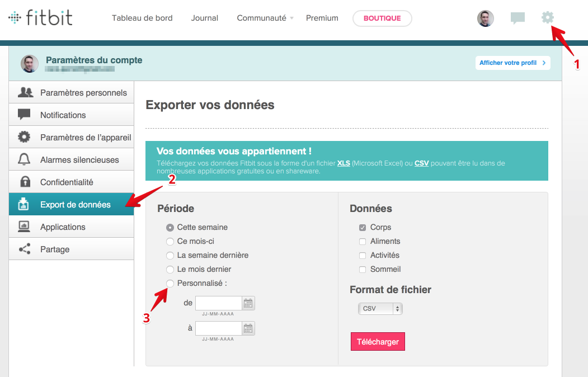
Task: Go to Tableau de bord
Action: [142, 18]
